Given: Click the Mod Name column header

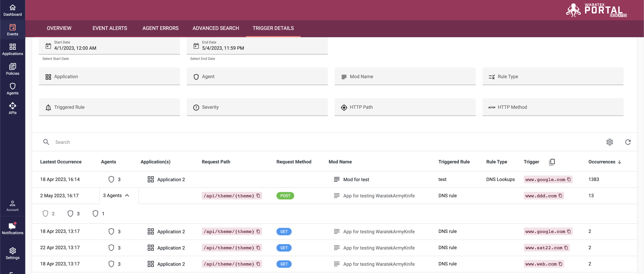Looking at the screenshot, I should point(340,162).
